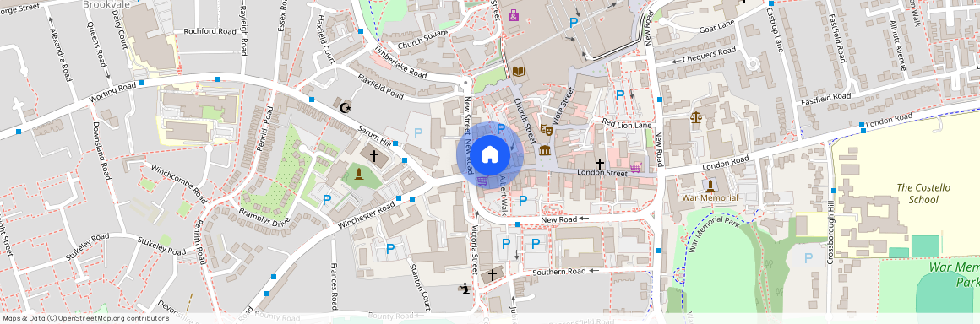
Task: Click the blue home location marker
Action: pos(489,155)
